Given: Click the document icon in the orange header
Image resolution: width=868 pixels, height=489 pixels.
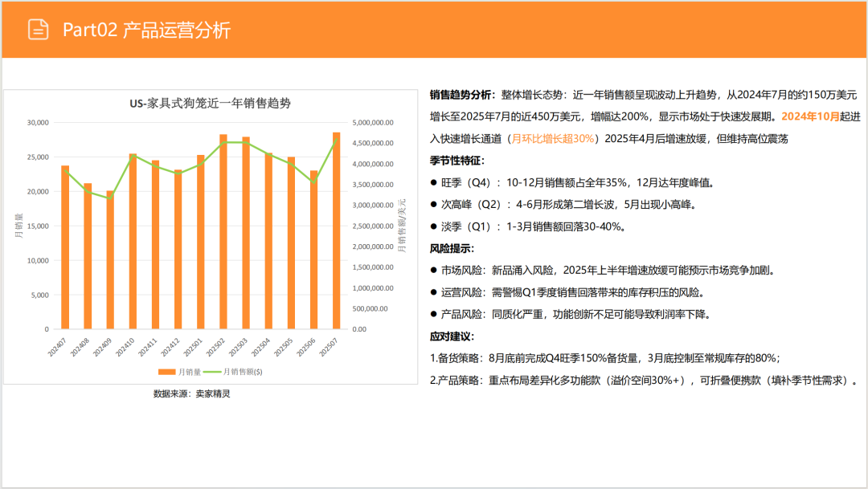Looking at the screenshot, I should (39, 30).
